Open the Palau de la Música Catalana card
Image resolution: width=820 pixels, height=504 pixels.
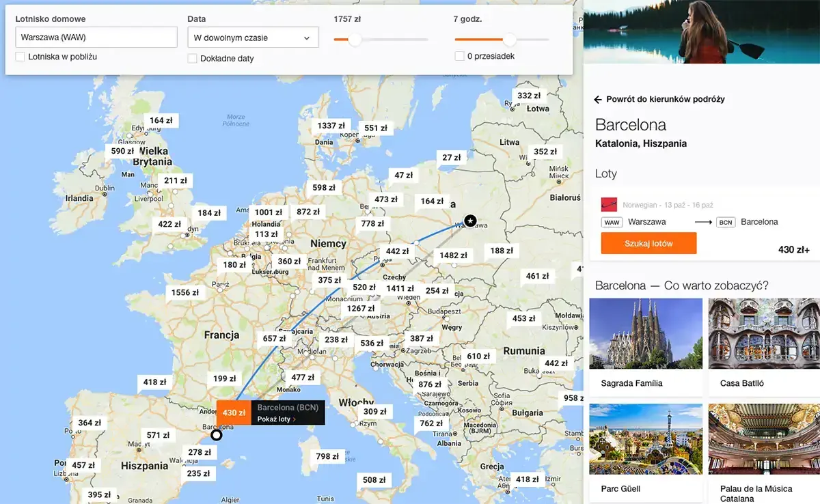(x=764, y=453)
